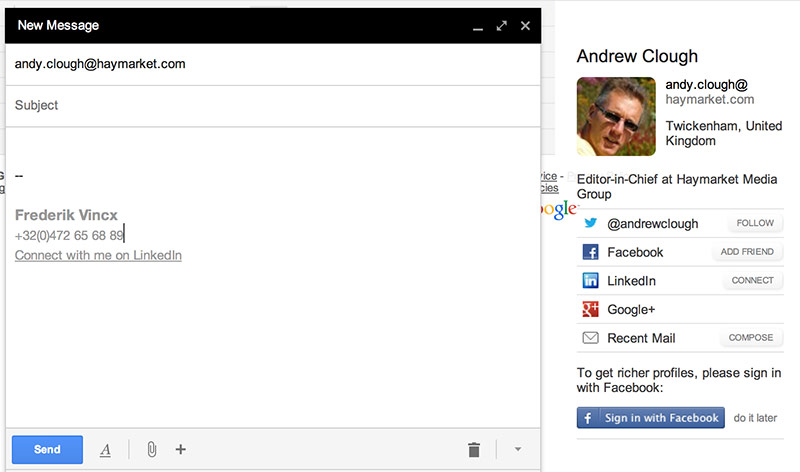
Task: Open Connect with me on LinkedIn link
Action: [x=98, y=255]
